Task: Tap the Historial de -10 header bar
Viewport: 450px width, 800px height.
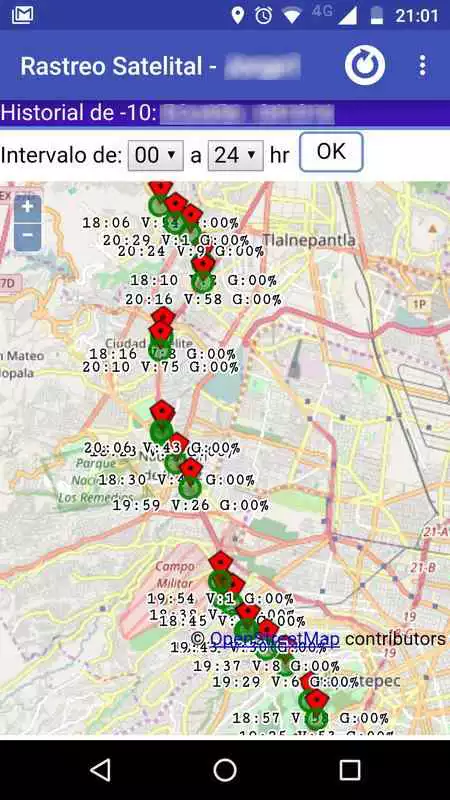Action: click(x=225, y=113)
